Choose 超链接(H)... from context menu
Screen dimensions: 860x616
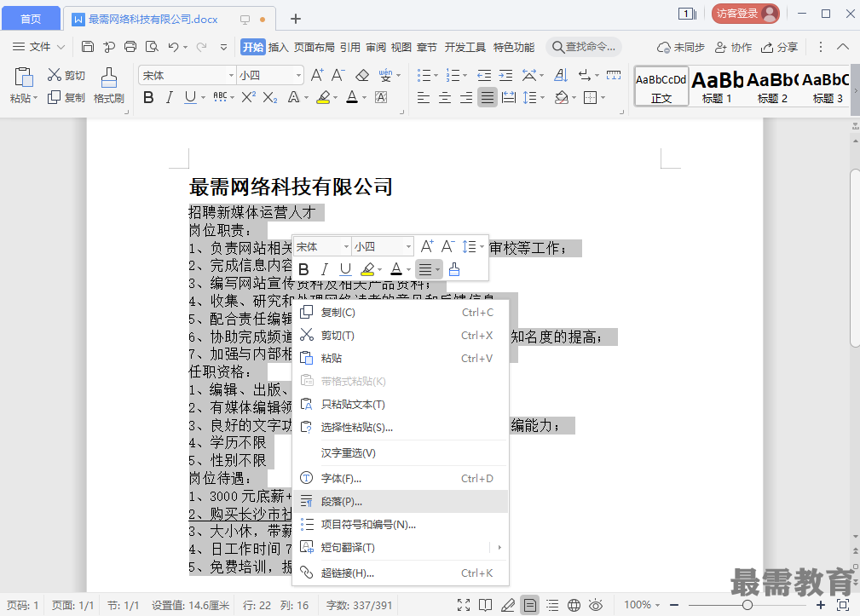pyautogui.click(x=401, y=573)
